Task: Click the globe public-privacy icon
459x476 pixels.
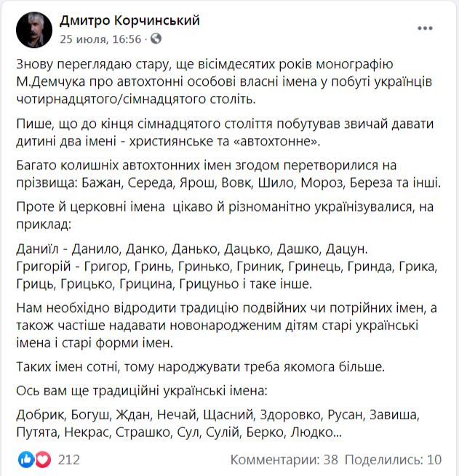Action: (x=156, y=39)
